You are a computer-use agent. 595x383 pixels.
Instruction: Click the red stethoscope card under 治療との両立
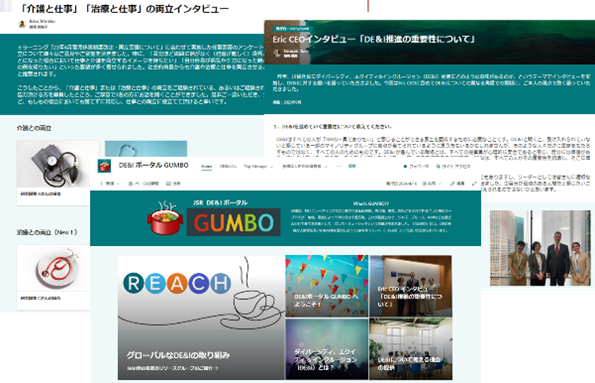[53, 277]
